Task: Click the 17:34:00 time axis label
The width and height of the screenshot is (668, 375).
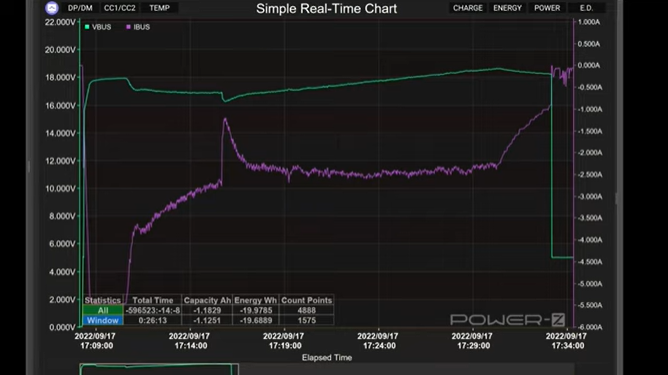Action: click(567, 346)
